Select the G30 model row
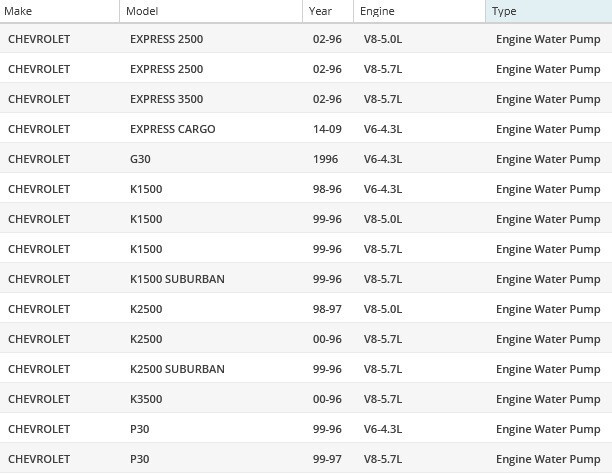Screen dimensions: 612x474 click(140, 159)
